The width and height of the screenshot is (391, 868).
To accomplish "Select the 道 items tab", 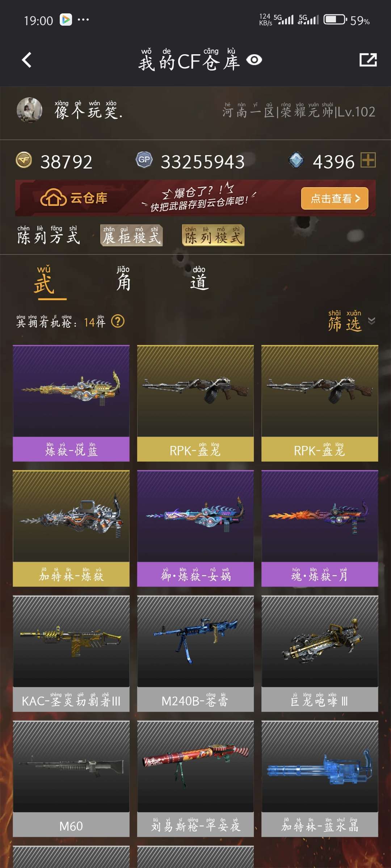I will 199,279.
